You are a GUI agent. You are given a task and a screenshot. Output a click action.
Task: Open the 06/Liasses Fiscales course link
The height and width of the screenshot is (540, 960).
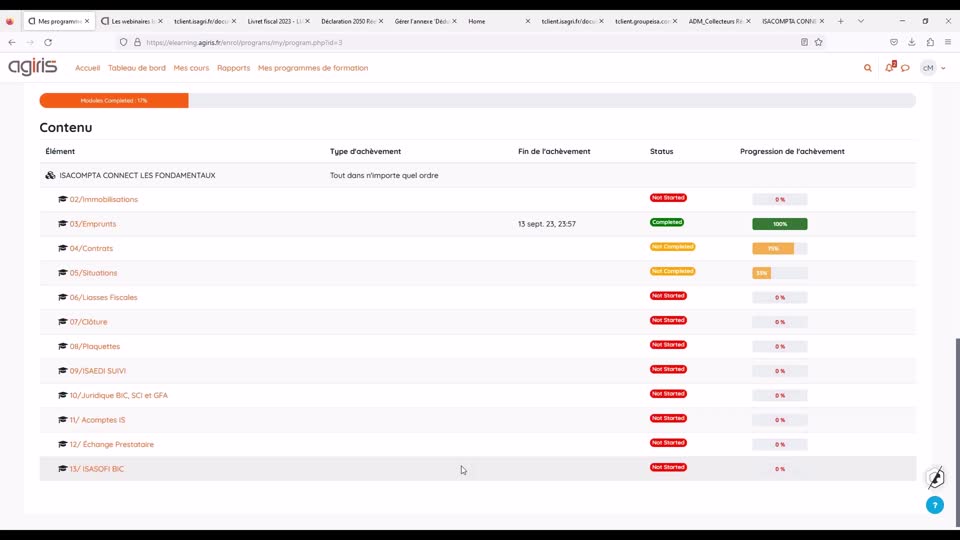pos(103,297)
